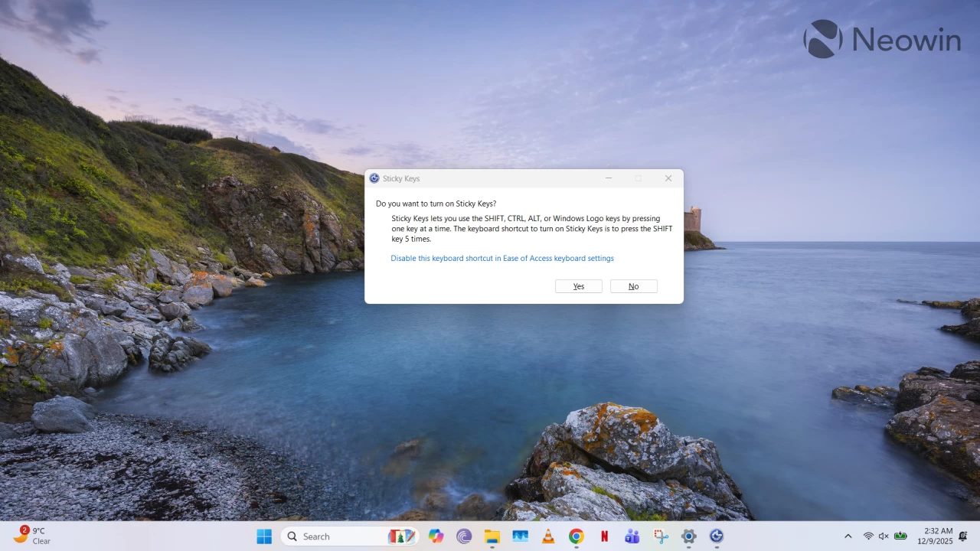980x551 pixels.
Task: Open the Ease of Access keyboard settings link
Action: tap(502, 259)
